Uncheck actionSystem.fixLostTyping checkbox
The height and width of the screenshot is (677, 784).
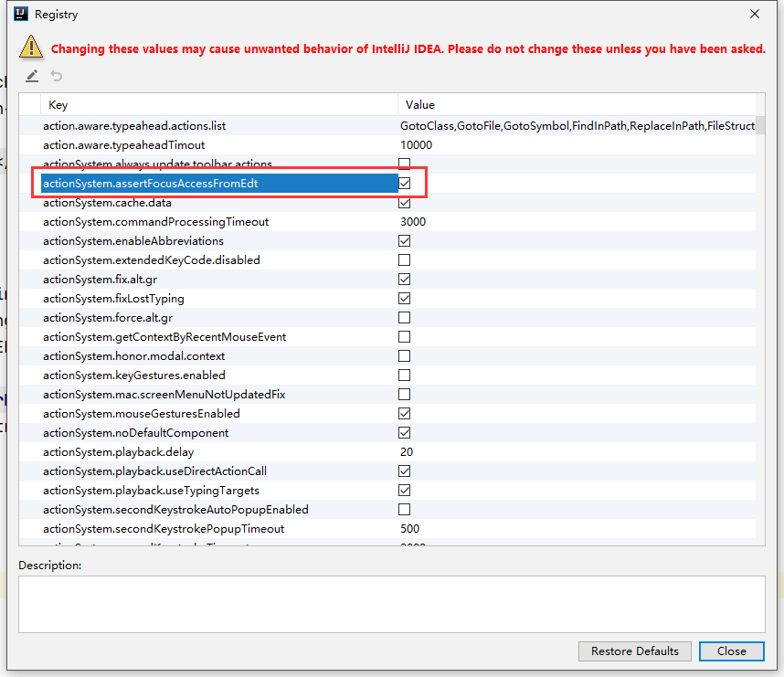[405, 299]
